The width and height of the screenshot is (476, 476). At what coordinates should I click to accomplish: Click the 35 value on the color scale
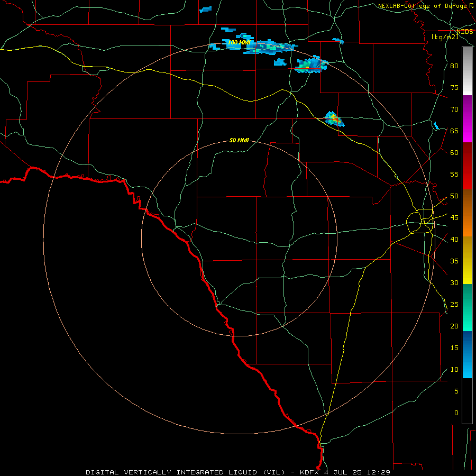point(454,261)
